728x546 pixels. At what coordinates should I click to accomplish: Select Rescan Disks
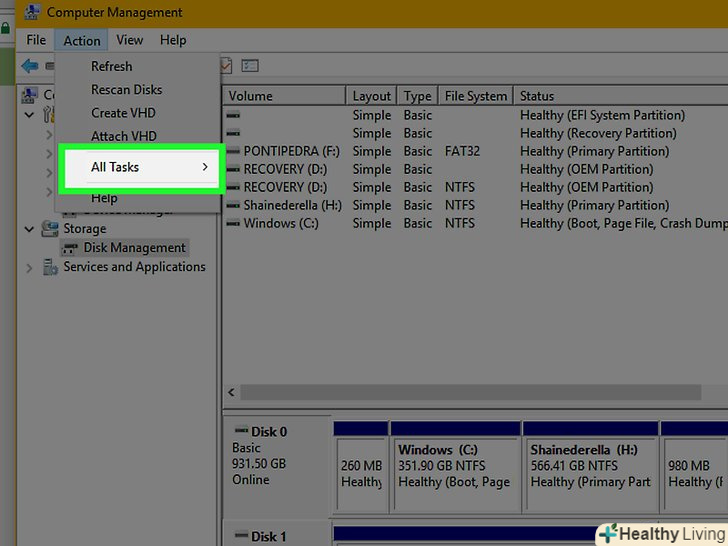[126, 90]
